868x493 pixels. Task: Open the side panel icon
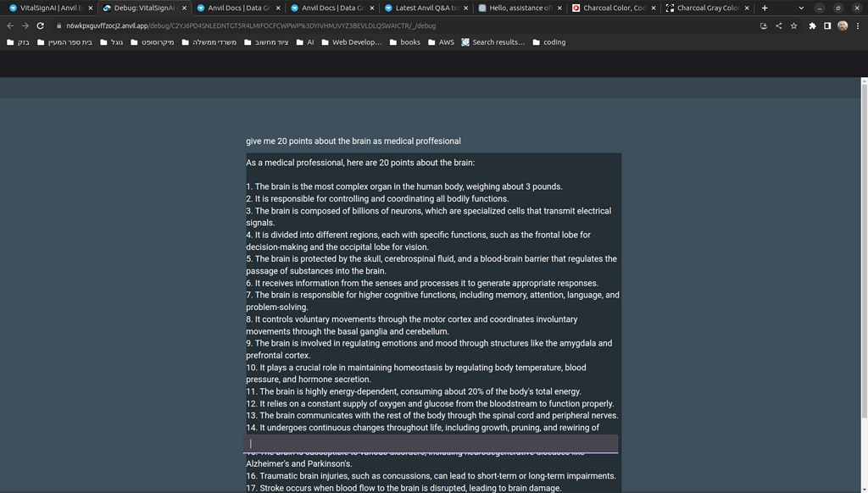(x=826, y=26)
